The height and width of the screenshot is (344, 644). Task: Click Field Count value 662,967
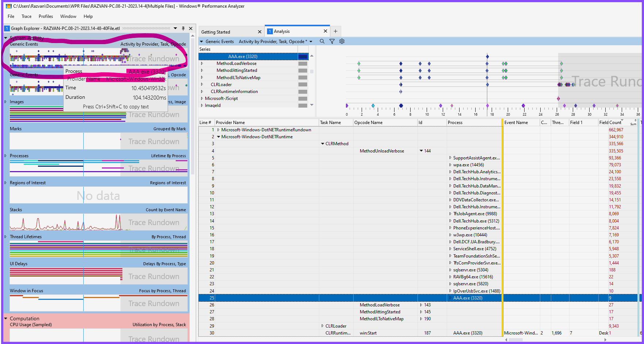(x=616, y=130)
